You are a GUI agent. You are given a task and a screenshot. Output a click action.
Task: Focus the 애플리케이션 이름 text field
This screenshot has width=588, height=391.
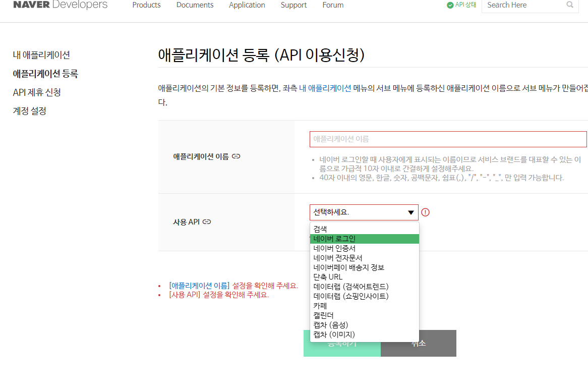coord(448,139)
